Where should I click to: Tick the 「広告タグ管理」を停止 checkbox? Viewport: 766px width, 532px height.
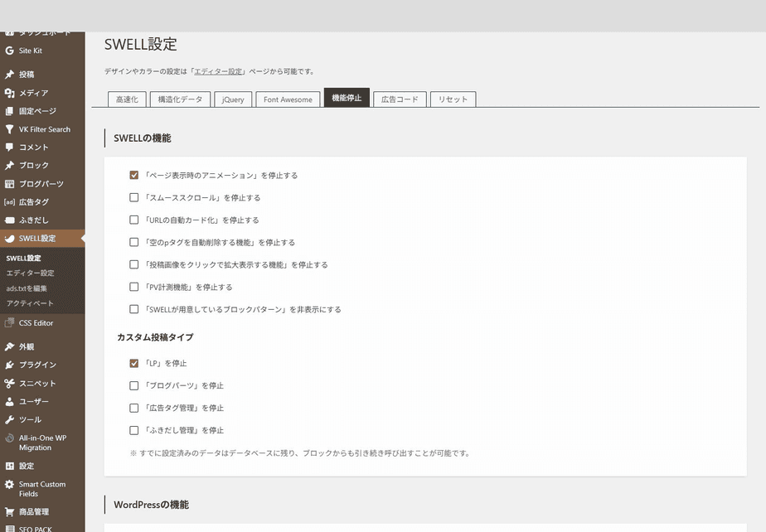pyautogui.click(x=133, y=408)
